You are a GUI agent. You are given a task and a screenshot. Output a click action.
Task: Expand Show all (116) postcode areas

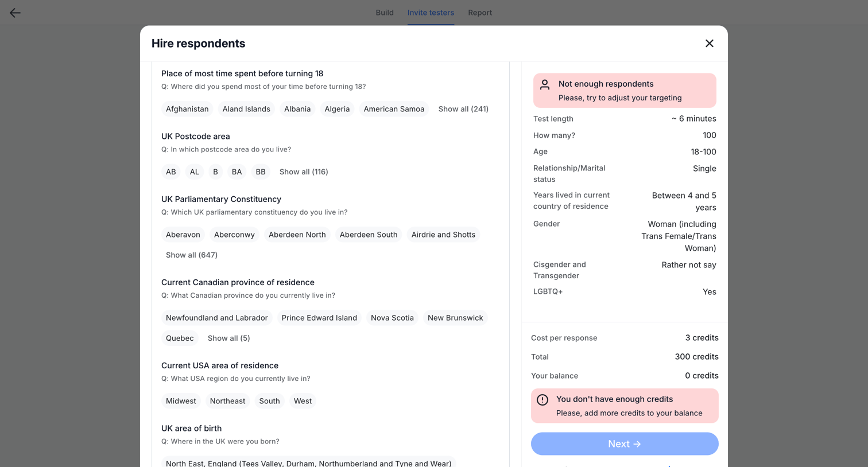coord(304,172)
